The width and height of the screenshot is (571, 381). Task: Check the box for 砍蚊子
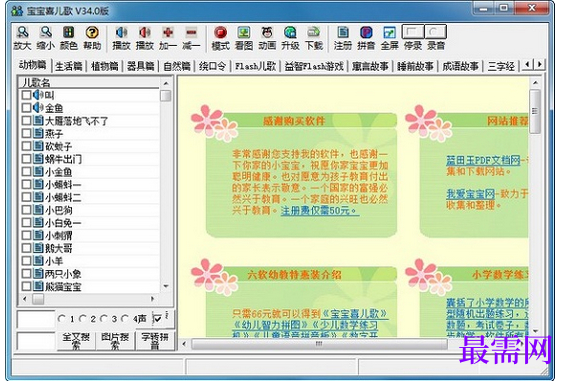click(26, 146)
